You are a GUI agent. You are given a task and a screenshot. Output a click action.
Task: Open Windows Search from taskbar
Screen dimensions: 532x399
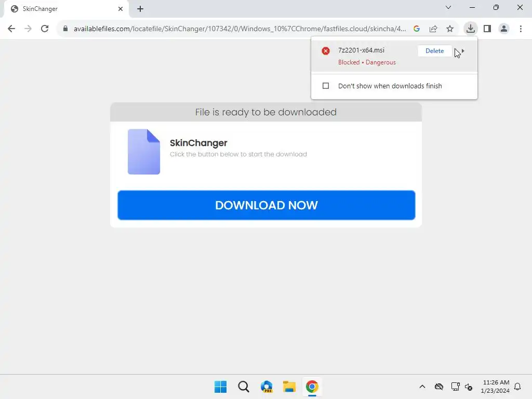coord(244,387)
